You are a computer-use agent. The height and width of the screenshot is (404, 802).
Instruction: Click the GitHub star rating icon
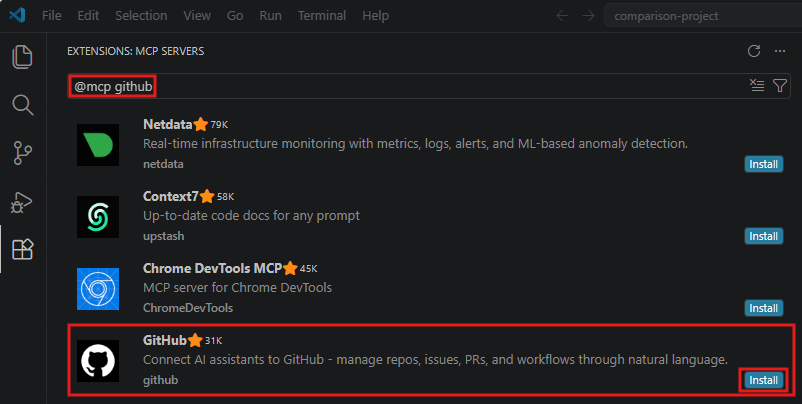click(195, 341)
